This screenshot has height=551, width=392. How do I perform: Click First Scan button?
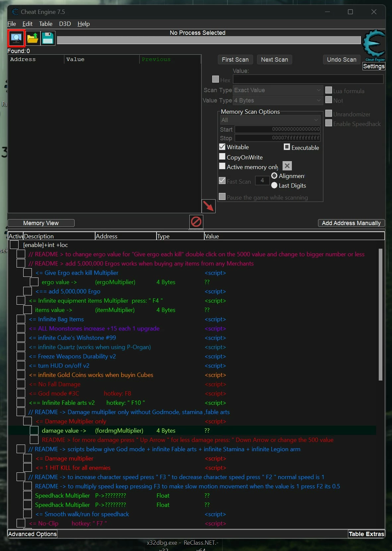click(235, 60)
